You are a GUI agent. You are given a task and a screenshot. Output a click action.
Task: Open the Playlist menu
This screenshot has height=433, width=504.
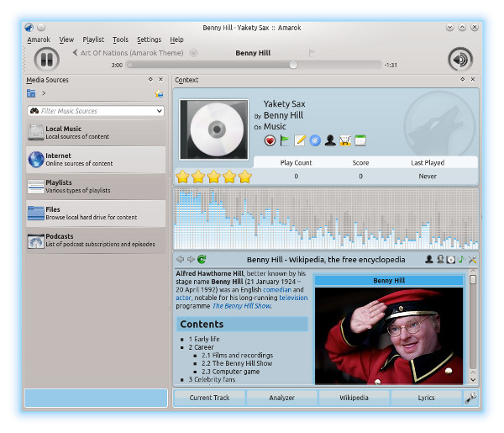[93, 40]
